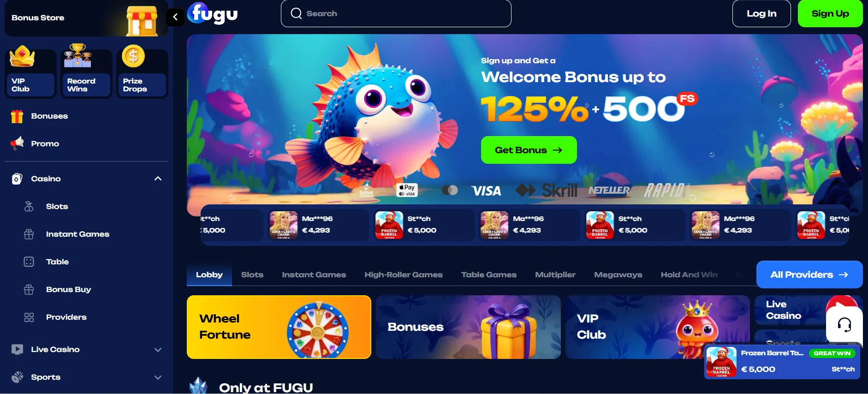Click the Sign Up button
Screen dimensions: 868x394
click(830, 14)
